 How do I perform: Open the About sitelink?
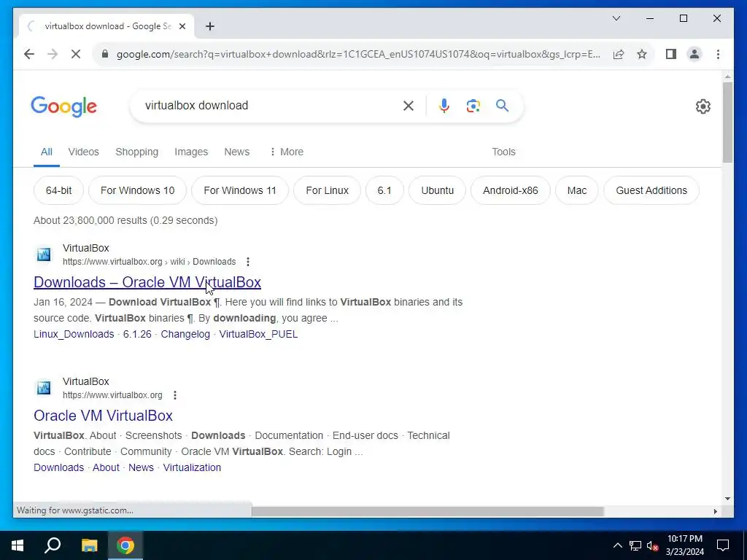pyautogui.click(x=106, y=467)
